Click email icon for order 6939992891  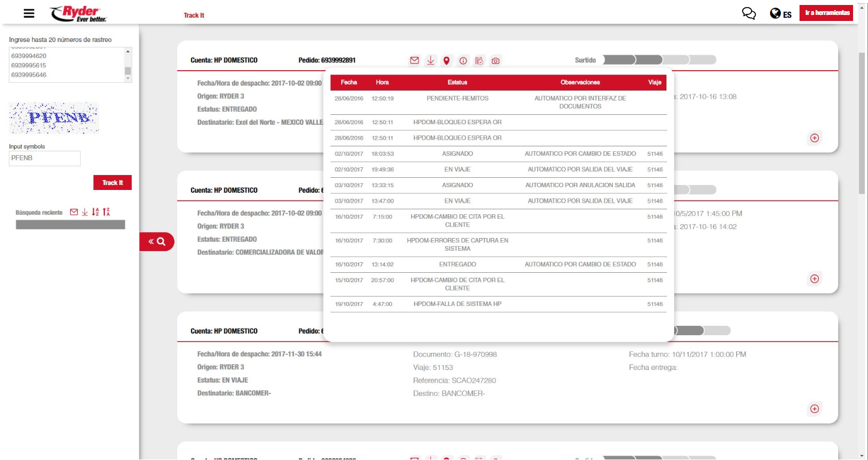[x=414, y=61]
